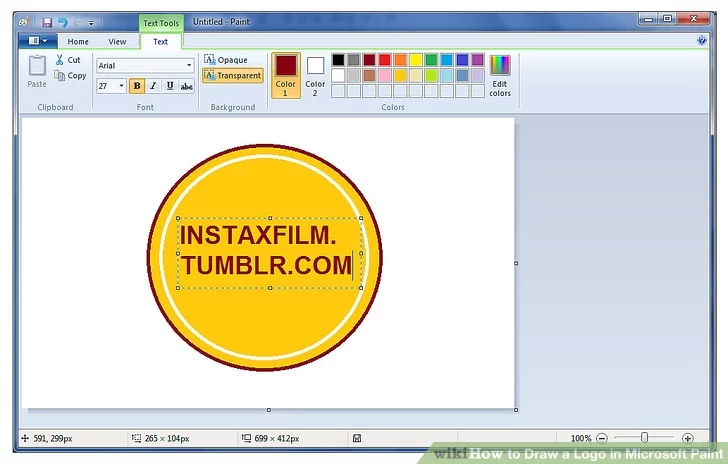Switch to the View tab
Viewport: 728px width, 464px height.
click(117, 41)
